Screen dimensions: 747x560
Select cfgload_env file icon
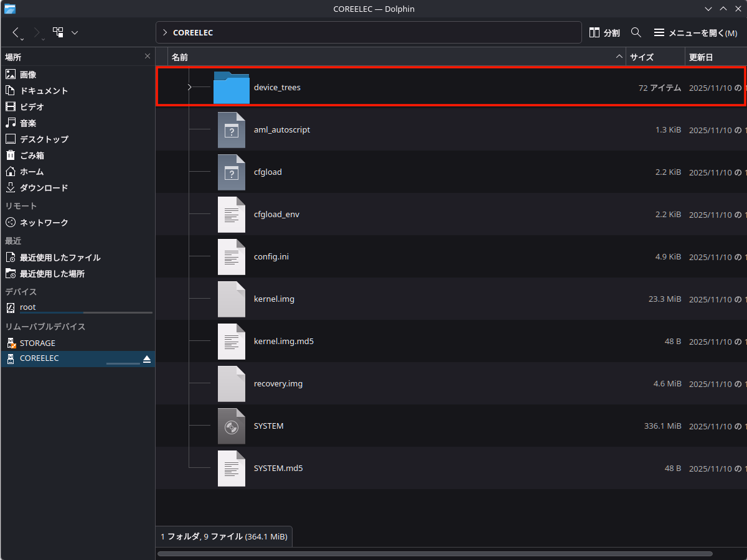pos(232,214)
